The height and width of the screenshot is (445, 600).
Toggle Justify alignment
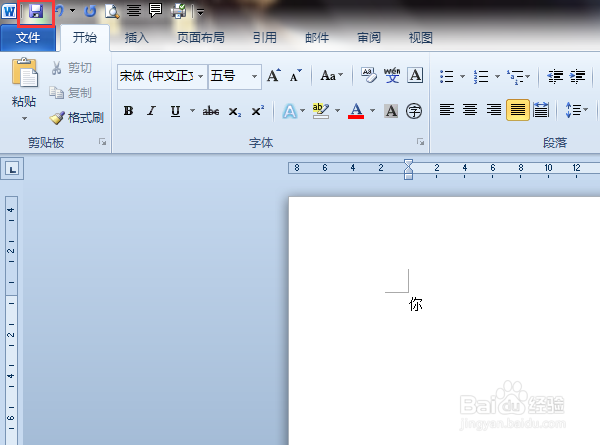[x=518, y=110]
